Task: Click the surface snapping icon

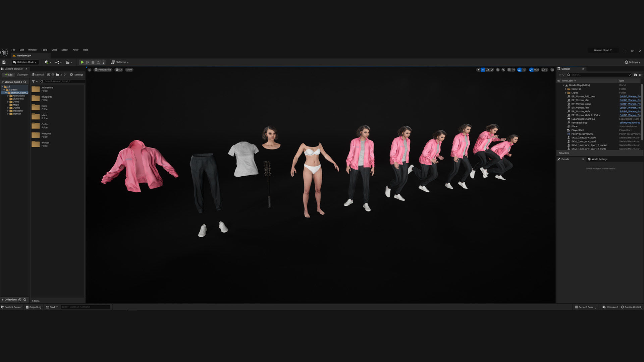Action: [x=503, y=70]
